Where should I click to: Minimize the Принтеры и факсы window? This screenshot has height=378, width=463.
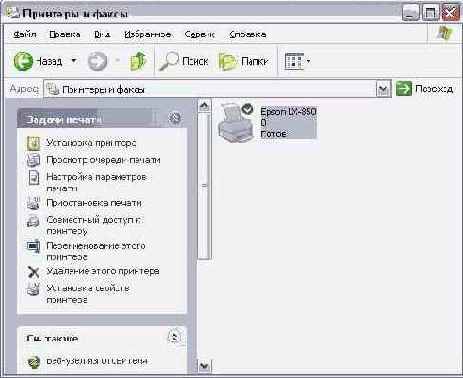coord(410,13)
